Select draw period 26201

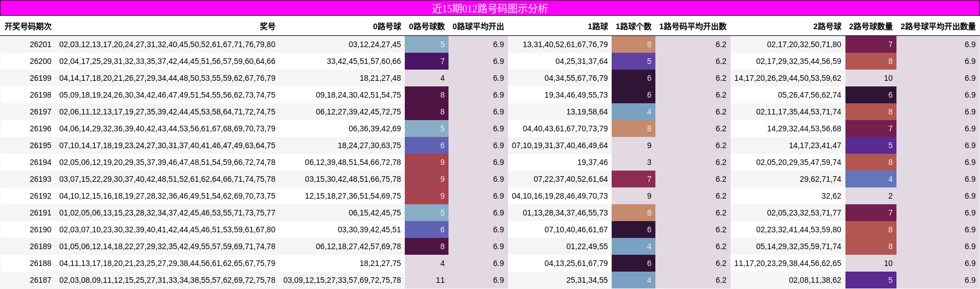click(x=40, y=44)
